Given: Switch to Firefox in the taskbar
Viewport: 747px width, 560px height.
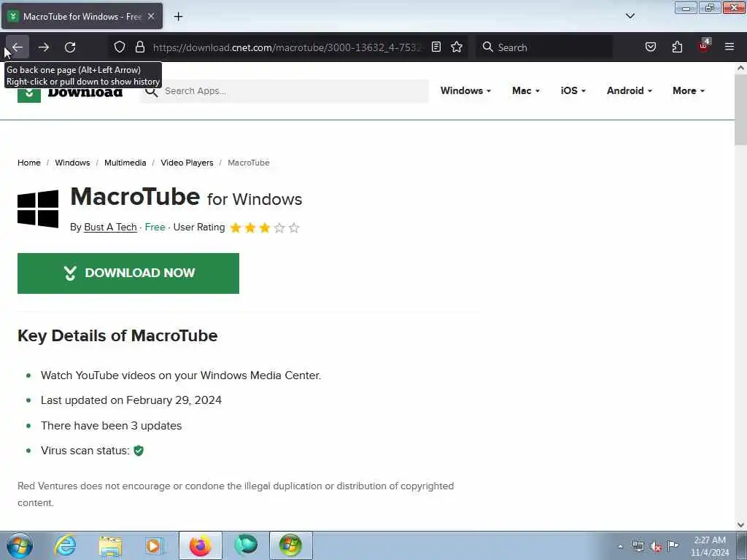Looking at the screenshot, I should click(x=201, y=545).
